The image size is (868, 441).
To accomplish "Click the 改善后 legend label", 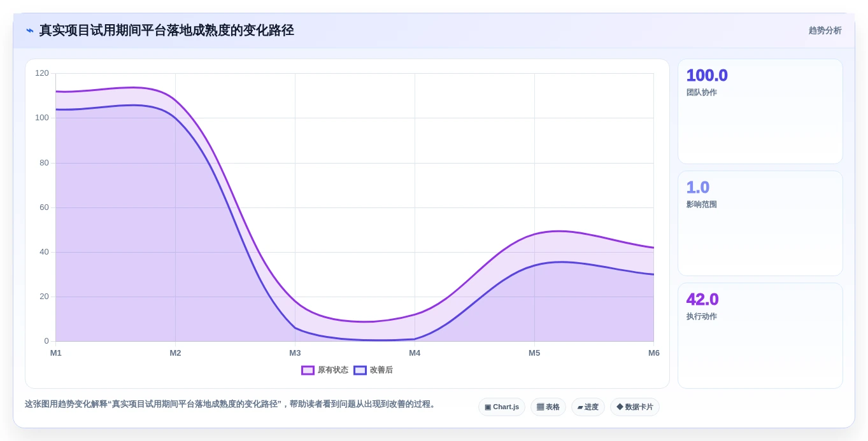I will point(381,370).
